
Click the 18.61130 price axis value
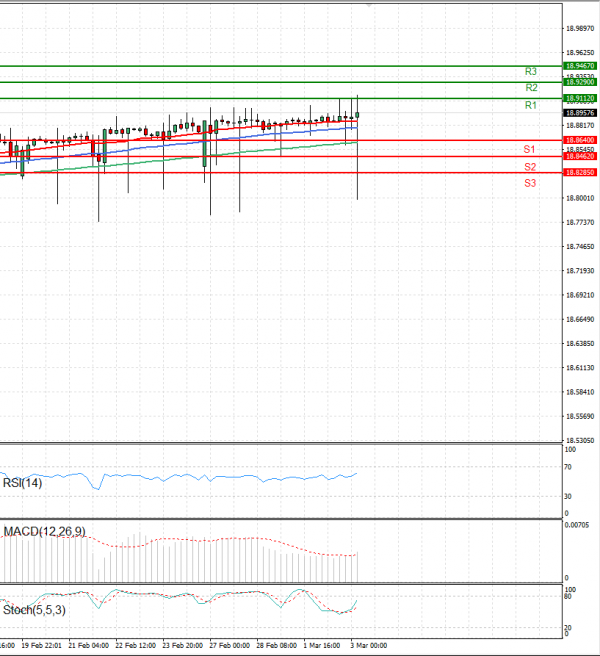click(580, 368)
